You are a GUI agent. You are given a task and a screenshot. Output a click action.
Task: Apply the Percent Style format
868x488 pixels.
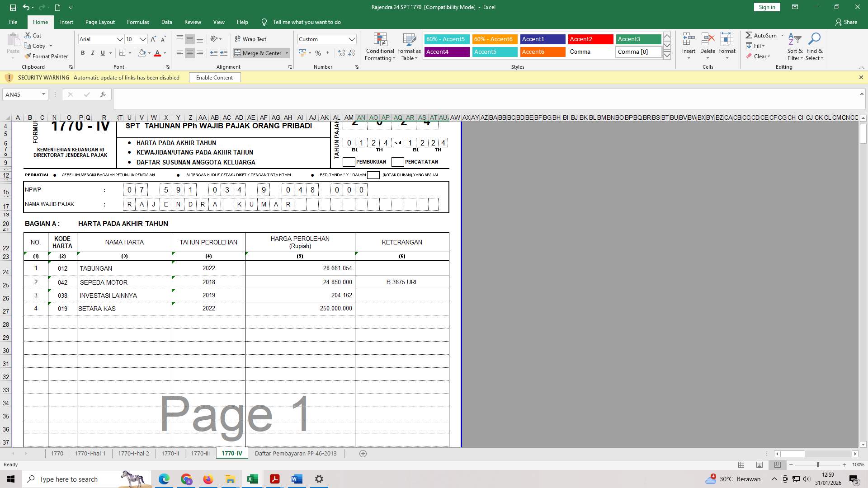[x=318, y=53]
